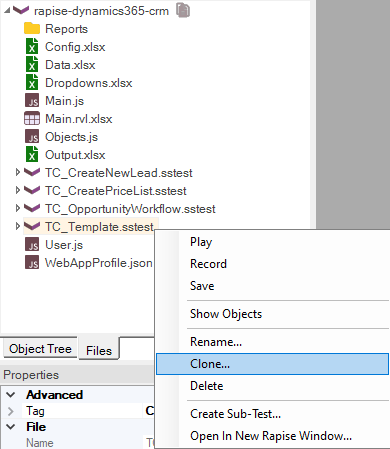Expand the Tag property row
This screenshot has width=390, height=449.
coord(11,411)
